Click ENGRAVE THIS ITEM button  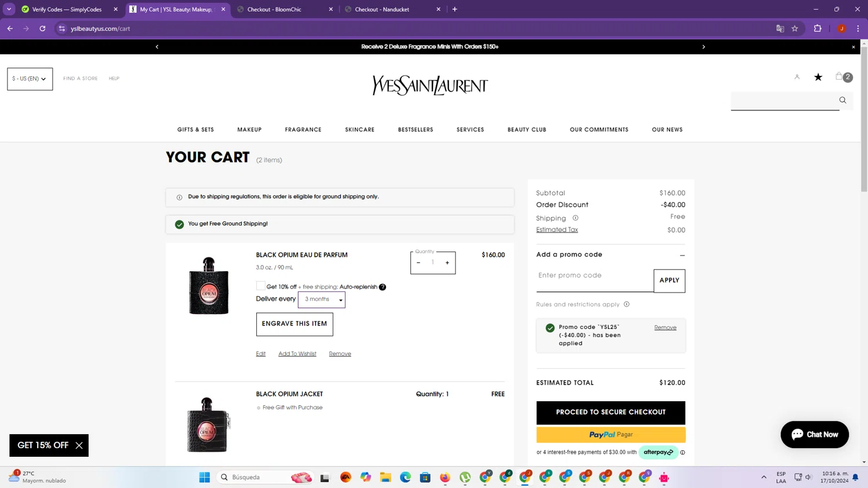tap(295, 324)
